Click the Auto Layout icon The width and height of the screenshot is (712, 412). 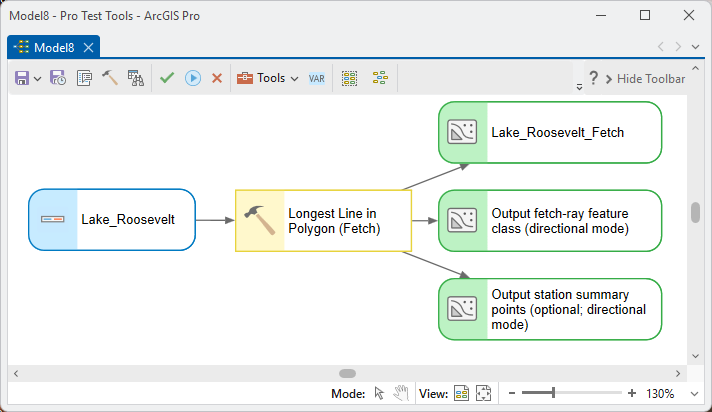(x=380, y=78)
